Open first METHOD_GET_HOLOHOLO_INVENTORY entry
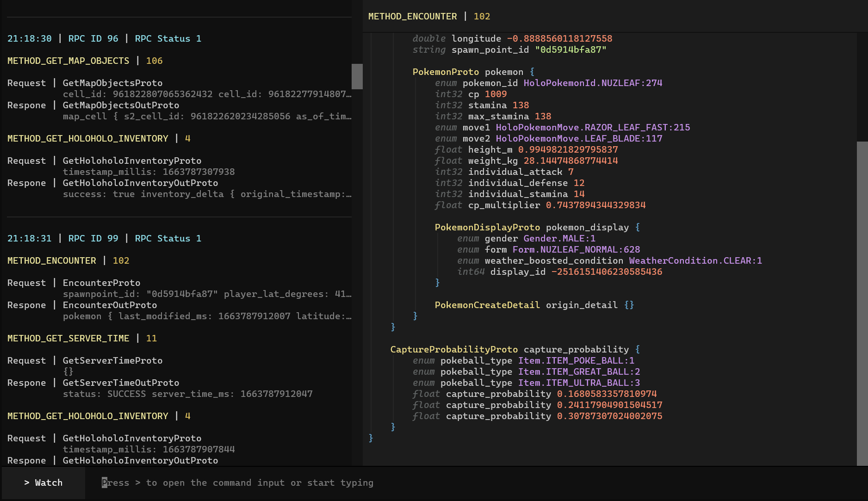 tap(99, 138)
